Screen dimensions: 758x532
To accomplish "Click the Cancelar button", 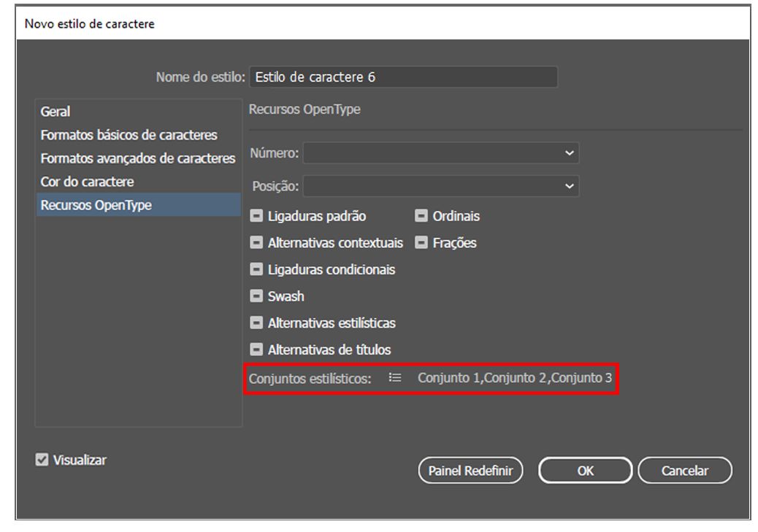I will (x=684, y=470).
